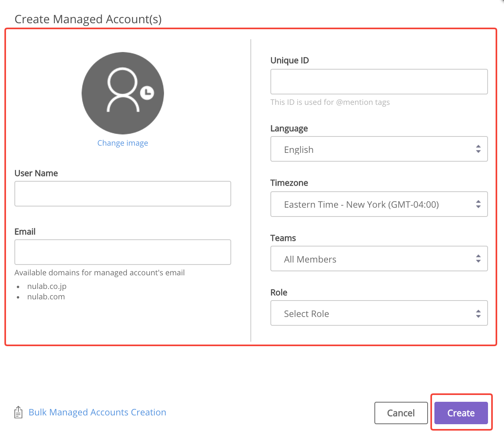Click the Role field label
The height and width of the screenshot is (437, 504).
(279, 293)
